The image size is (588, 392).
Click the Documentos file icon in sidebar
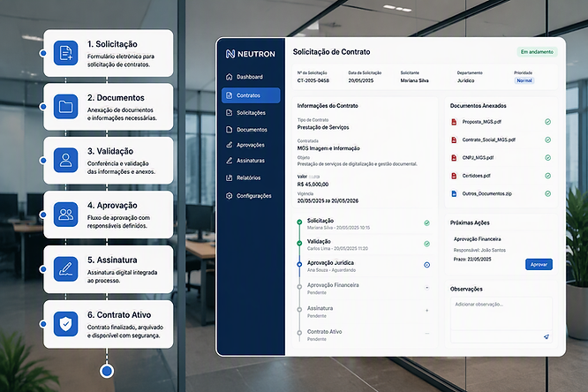coord(230,130)
